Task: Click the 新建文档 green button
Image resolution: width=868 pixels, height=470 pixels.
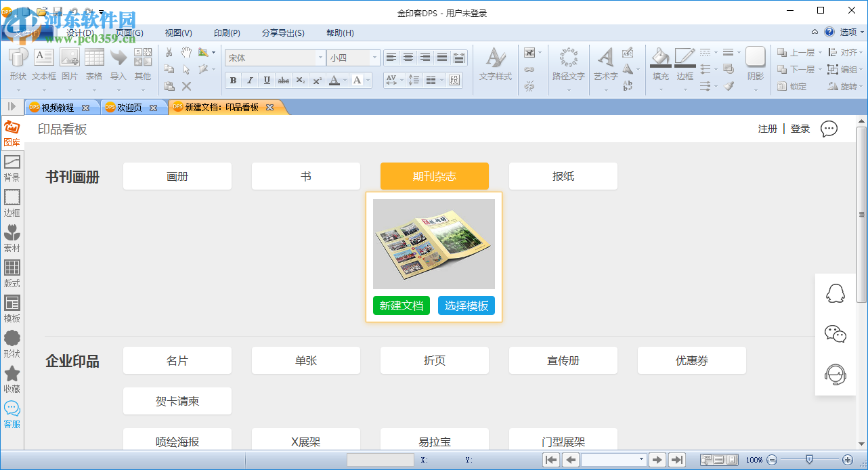Action: coord(402,305)
